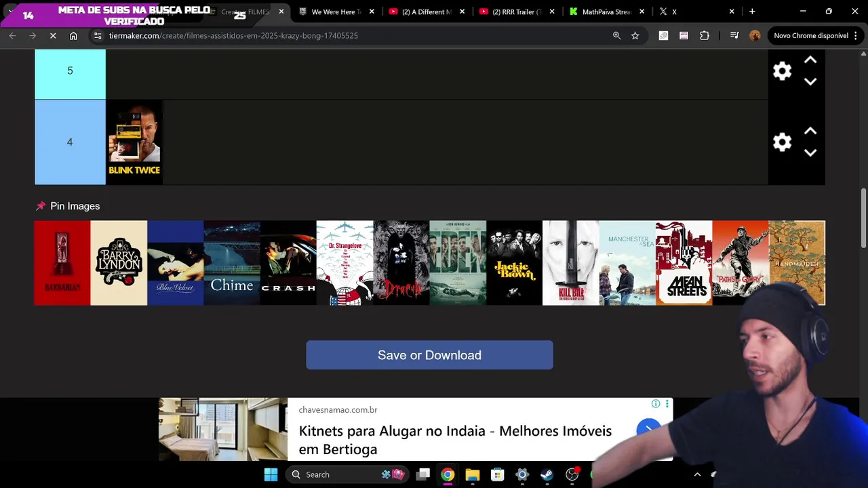Click the page vertical scrollbar

[x=863, y=218]
